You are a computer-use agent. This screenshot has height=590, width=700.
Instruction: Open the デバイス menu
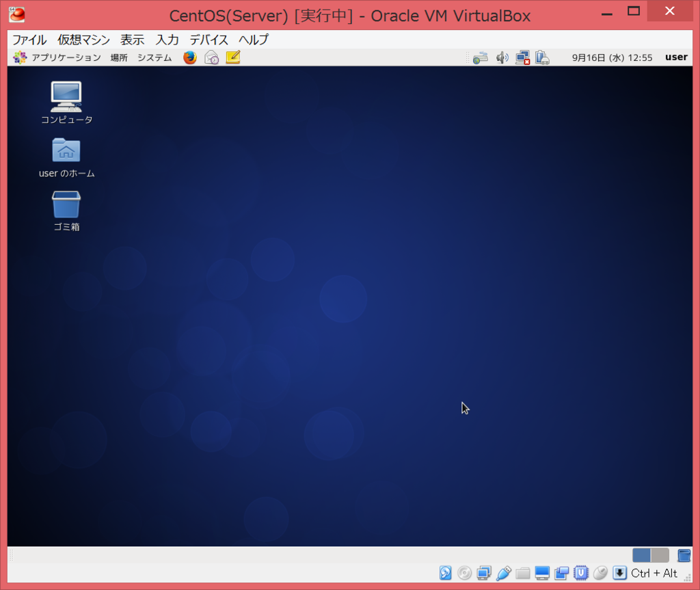[x=209, y=40]
